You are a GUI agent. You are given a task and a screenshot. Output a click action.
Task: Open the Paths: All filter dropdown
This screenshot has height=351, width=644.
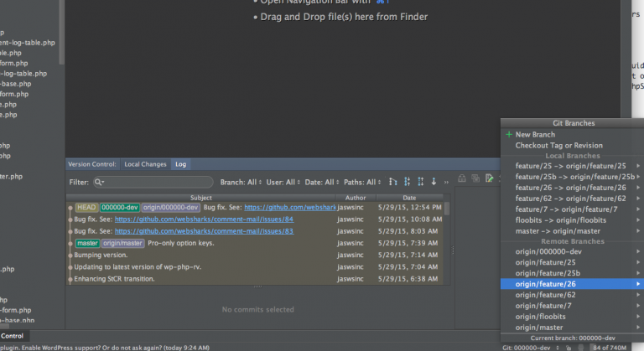tap(362, 183)
